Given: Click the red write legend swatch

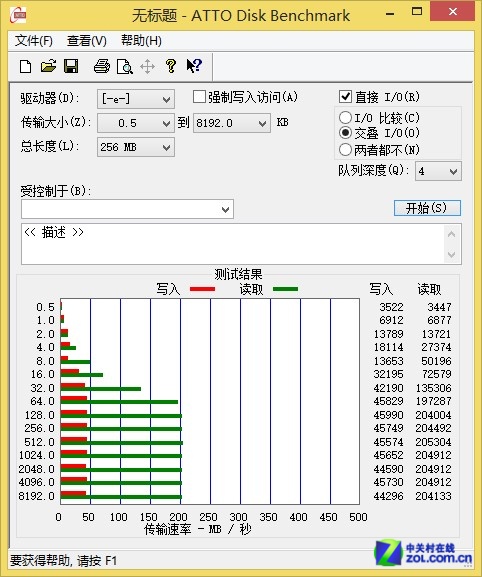Looking at the screenshot, I should tap(202, 289).
